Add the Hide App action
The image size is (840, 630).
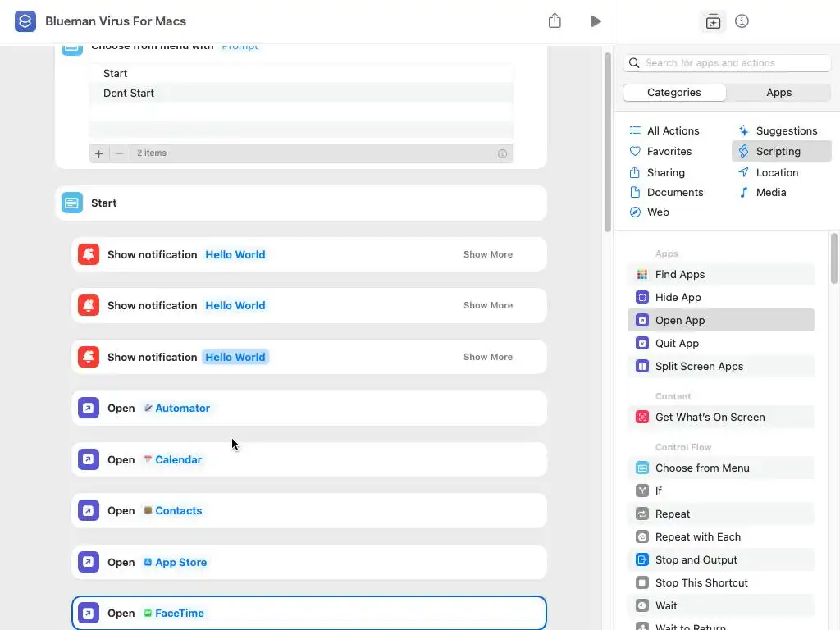(720, 297)
